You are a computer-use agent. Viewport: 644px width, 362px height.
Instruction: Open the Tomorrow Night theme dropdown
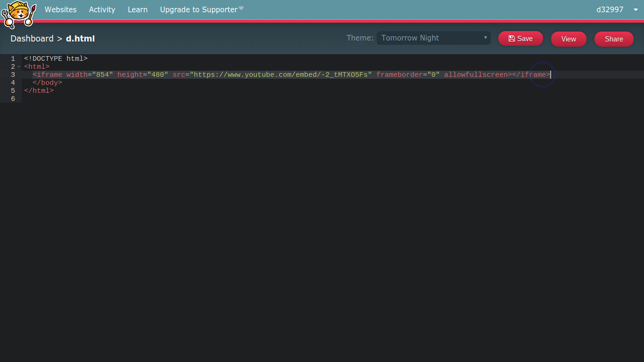point(433,38)
